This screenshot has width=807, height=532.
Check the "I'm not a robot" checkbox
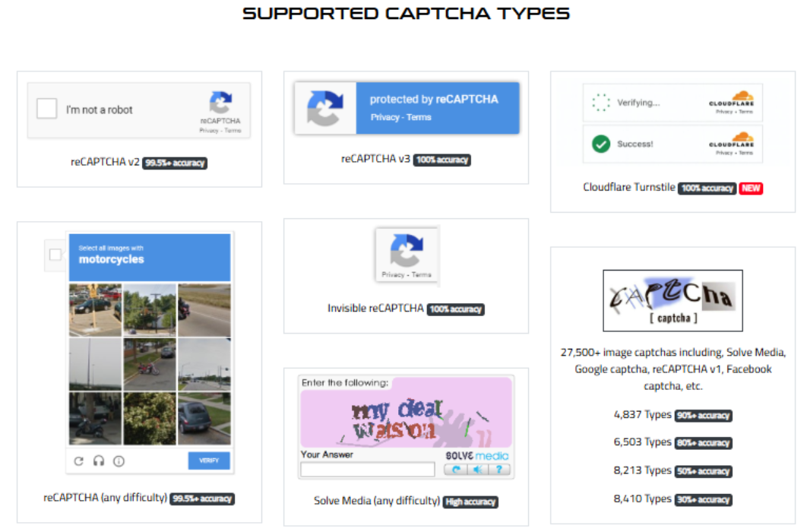(x=47, y=109)
